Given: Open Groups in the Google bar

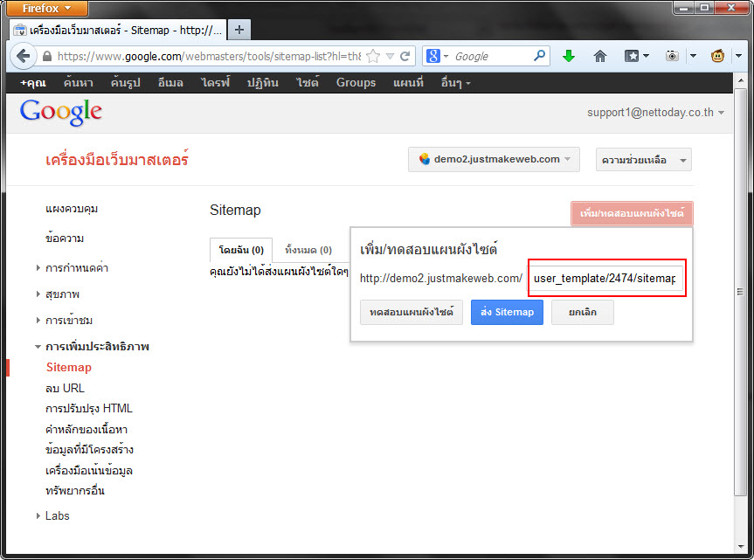Looking at the screenshot, I should point(356,83).
